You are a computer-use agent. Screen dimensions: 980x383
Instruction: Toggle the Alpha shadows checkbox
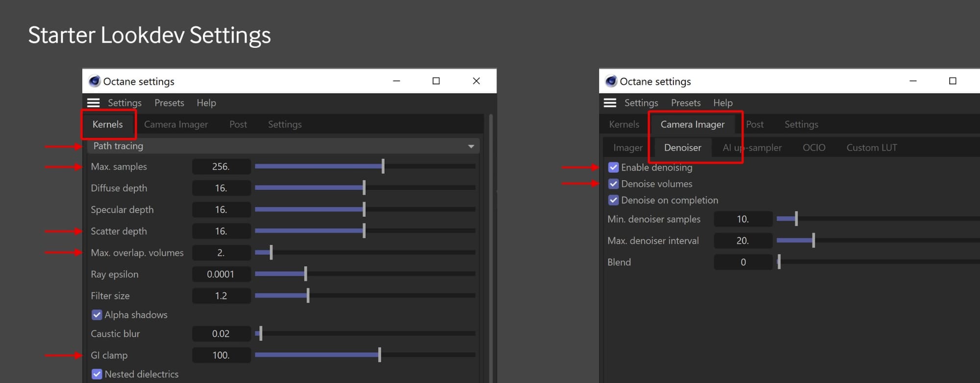click(97, 315)
